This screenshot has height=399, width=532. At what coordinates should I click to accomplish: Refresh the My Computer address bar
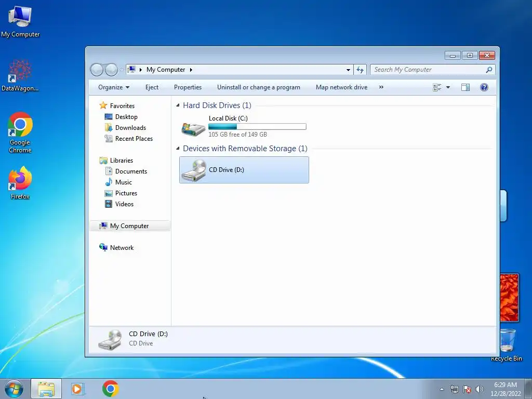pyautogui.click(x=360, y=70)
